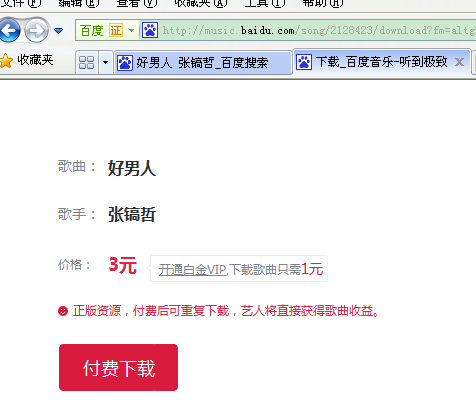Click the browser Forward arrow button
This screenshot has width=476, height=420.
(x=37, y=30)
